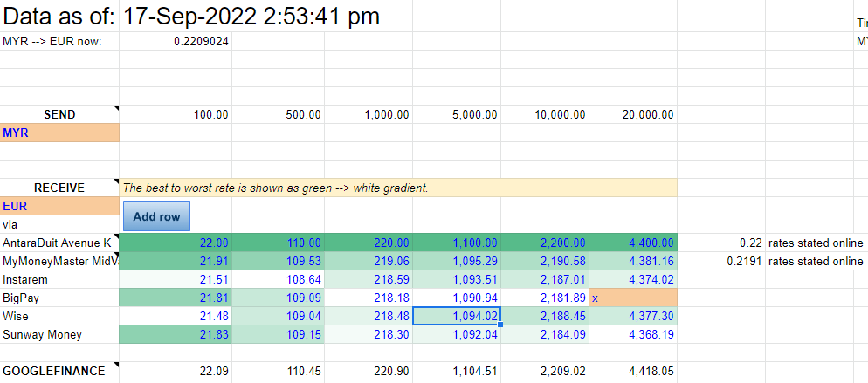Select Wise's 21.48 value
868x383 pixels.
(176, 316)
